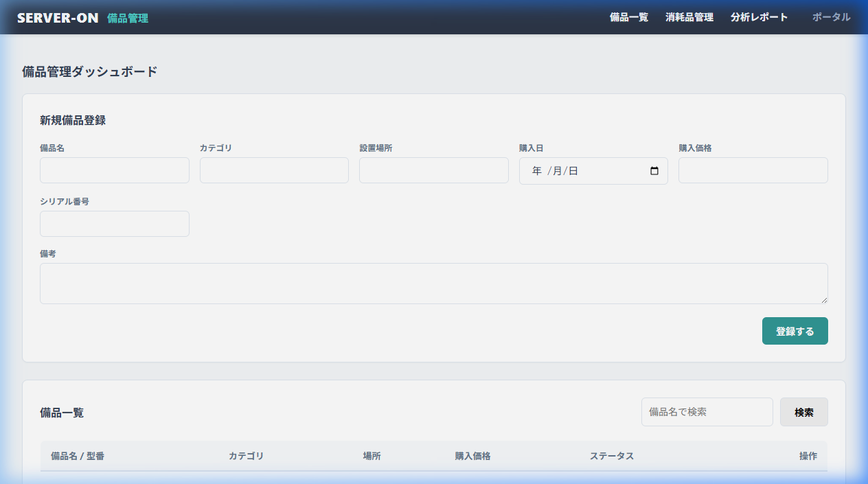The image size is (868, 484).
Task: Select the year segment of 購入日
Action: 536,171
